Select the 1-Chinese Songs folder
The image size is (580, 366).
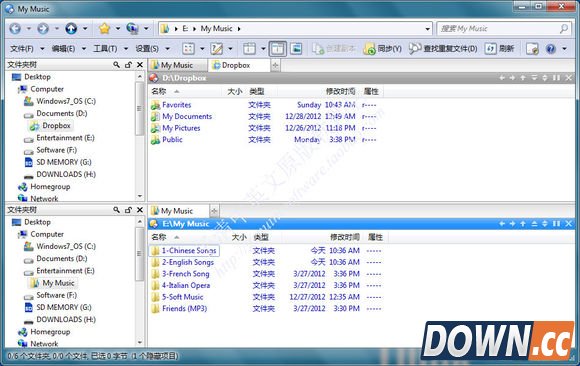(x=189, y=251)
